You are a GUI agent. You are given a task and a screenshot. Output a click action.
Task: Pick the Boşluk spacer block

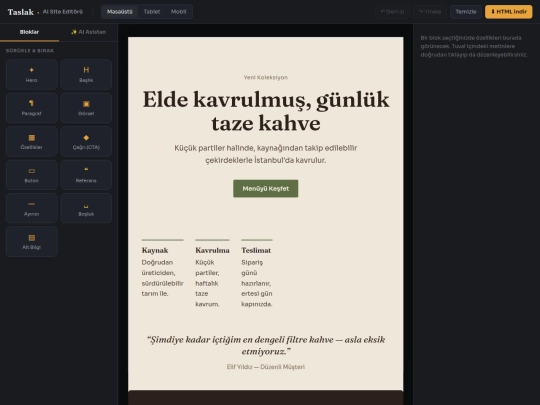pos(86,208)
